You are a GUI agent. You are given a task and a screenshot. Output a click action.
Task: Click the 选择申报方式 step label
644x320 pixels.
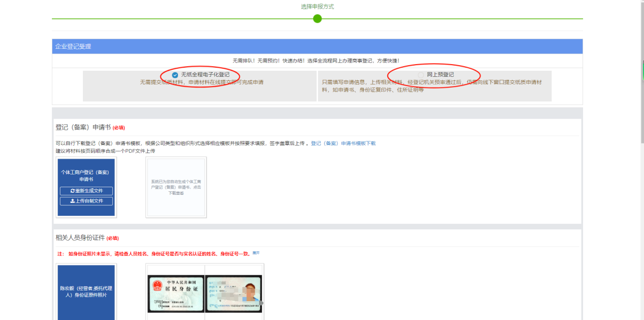click(317, 7)
